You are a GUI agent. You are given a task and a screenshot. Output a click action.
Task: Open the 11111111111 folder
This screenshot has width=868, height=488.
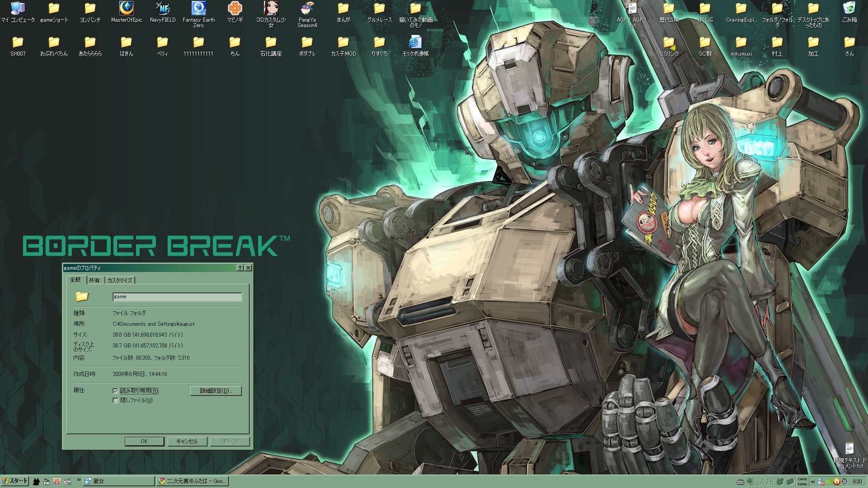pos(198,46)
